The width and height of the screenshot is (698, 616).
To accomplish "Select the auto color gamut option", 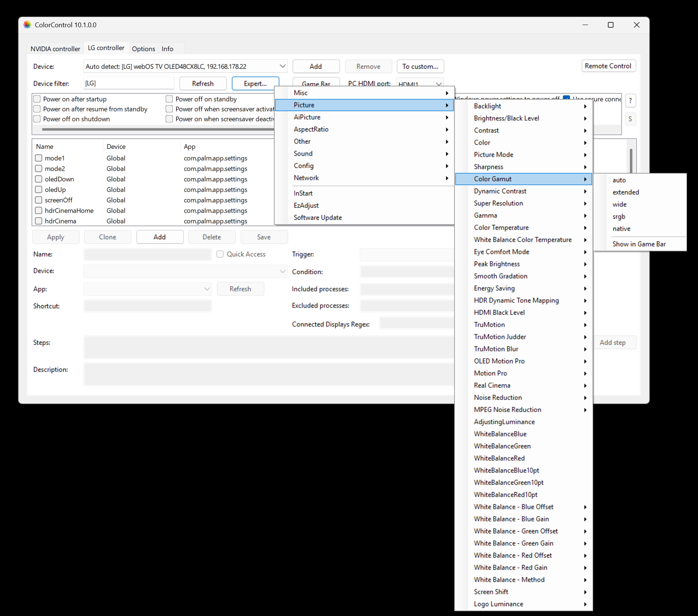I will coord(640,180).
